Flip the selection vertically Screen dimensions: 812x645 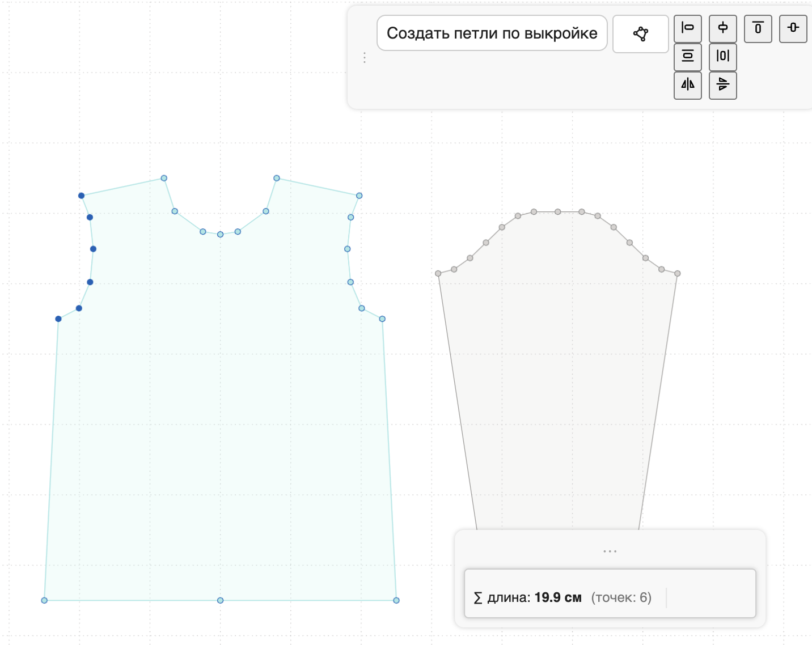(723, 85)
